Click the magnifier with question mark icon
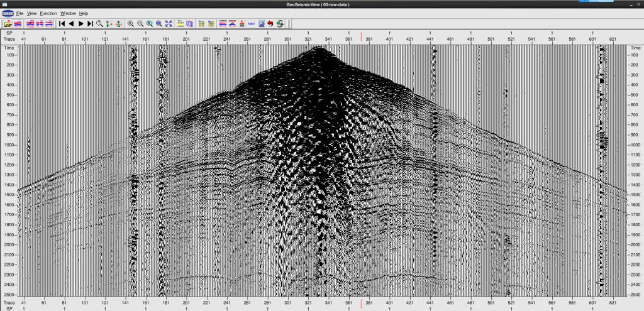 100,23
